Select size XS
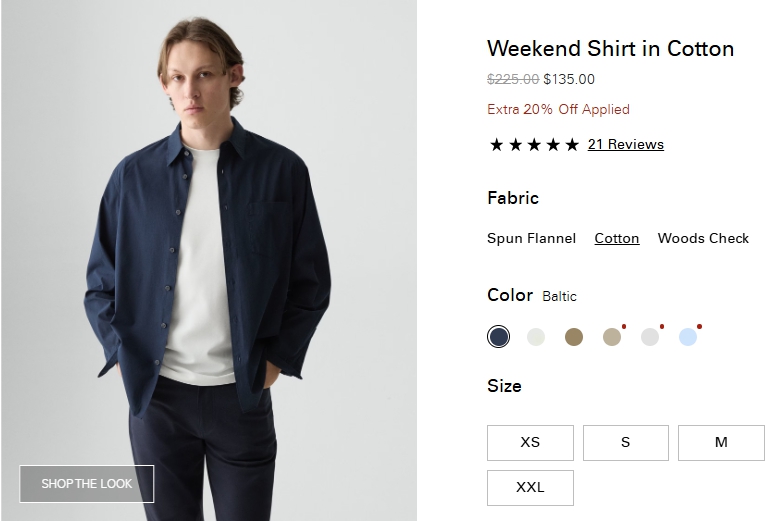This screenshot has width=766, height=521. 530,443
